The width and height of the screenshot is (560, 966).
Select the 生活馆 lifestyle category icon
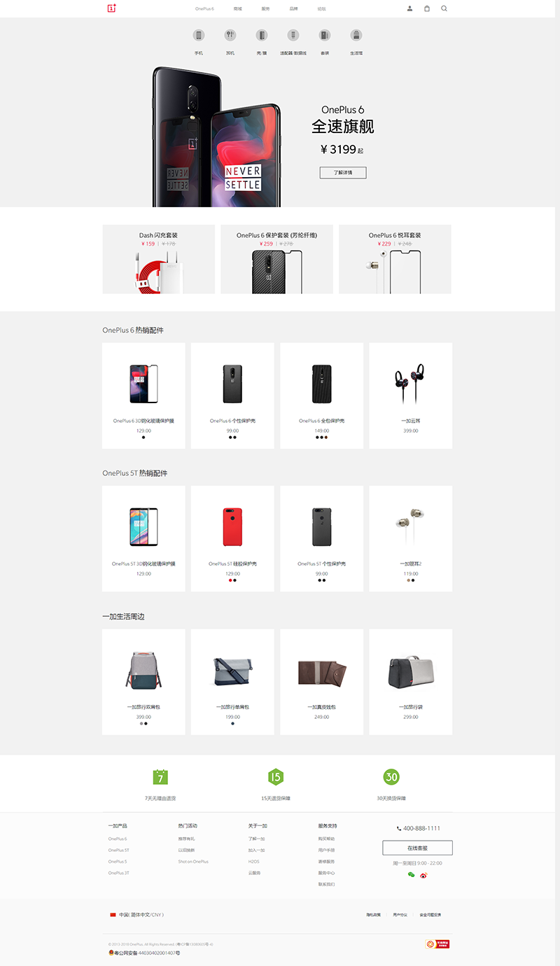point(356,35)
